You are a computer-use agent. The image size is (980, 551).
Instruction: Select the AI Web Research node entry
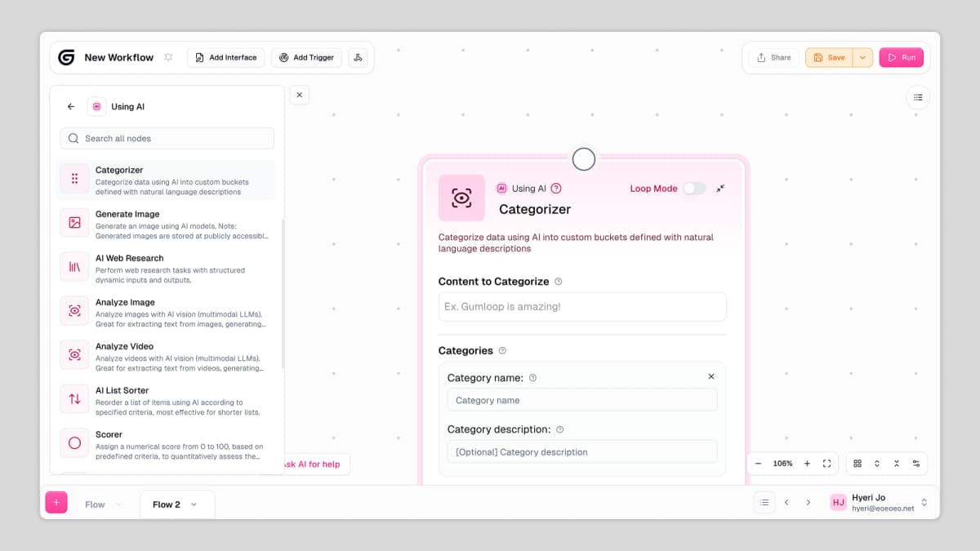click(x=167, y=268)
